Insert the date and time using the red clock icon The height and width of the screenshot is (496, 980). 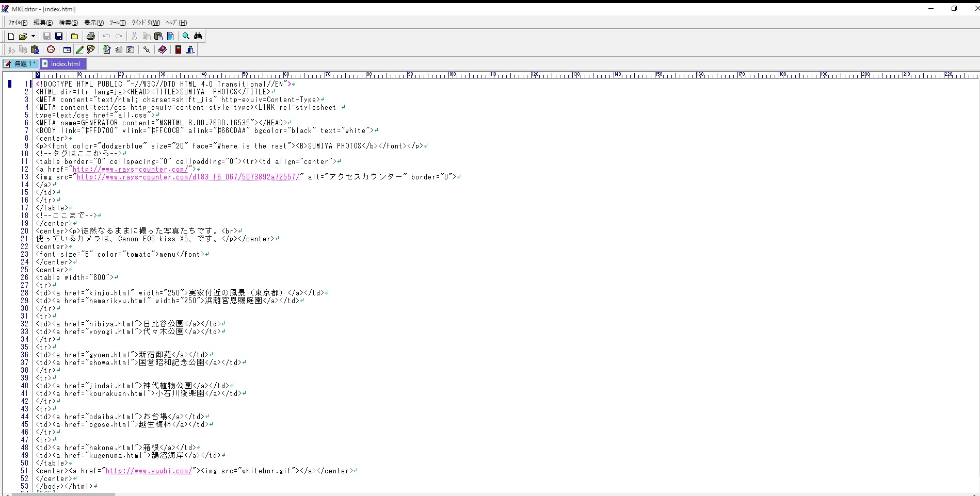coord(51,49)
